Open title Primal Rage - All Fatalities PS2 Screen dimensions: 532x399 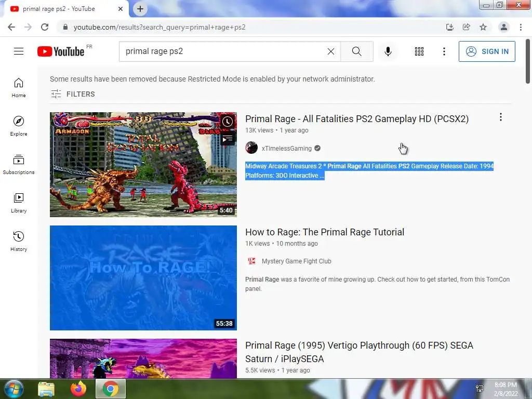357,119
